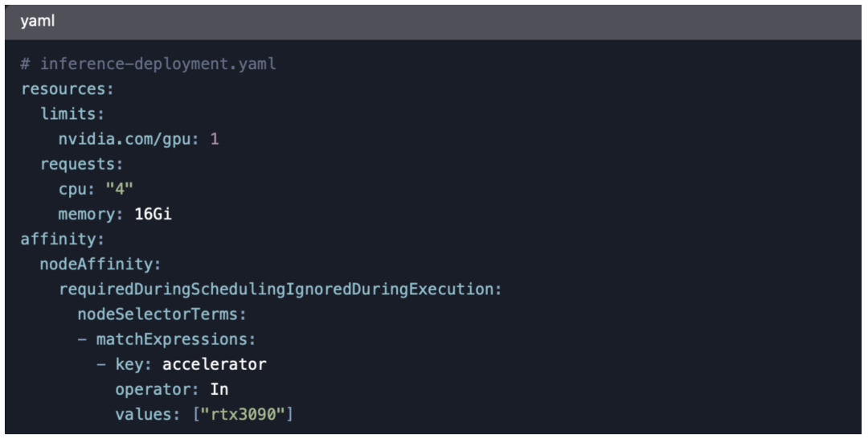Image resolution: width=868 pixels, height=439 pixels.
Task: Click the inference-deployment.yaml comment line
Action: (x=148, y=64)
